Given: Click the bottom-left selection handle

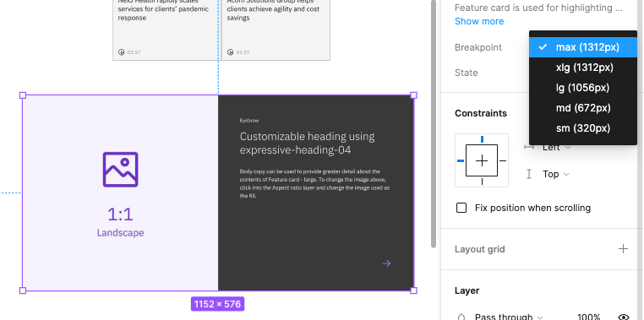Looking at the screenshot, I should coord(23,290).
